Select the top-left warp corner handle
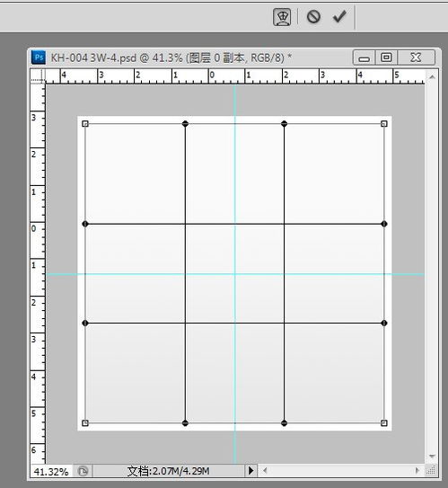Viewport: 448px width, 488px height. pyautogui.click(x=85, y=124)
